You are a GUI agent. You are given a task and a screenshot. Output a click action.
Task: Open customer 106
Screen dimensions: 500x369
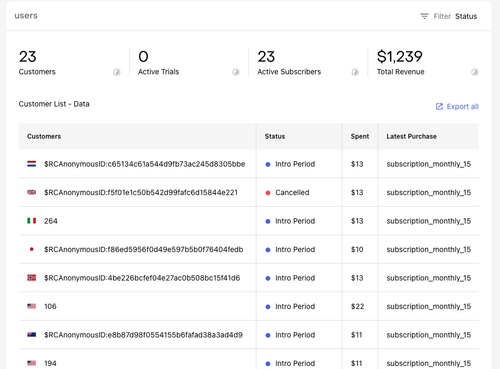[50, 306]
